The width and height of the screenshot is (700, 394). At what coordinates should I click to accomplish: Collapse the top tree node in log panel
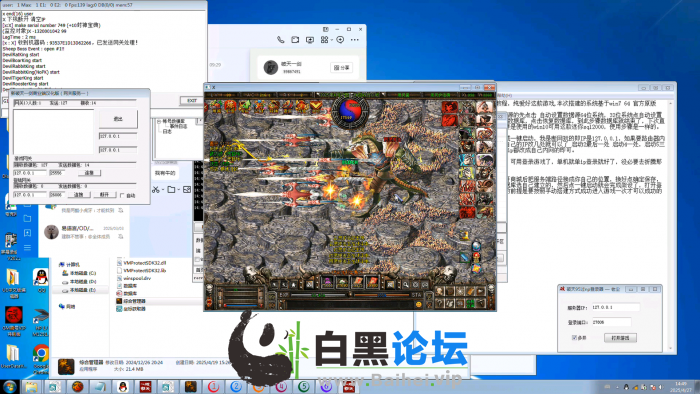pos(158,121)
